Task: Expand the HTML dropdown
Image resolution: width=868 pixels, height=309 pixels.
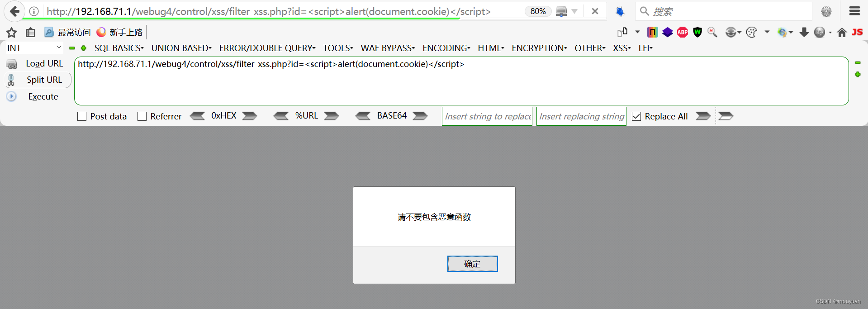Action: pos(491,48)
